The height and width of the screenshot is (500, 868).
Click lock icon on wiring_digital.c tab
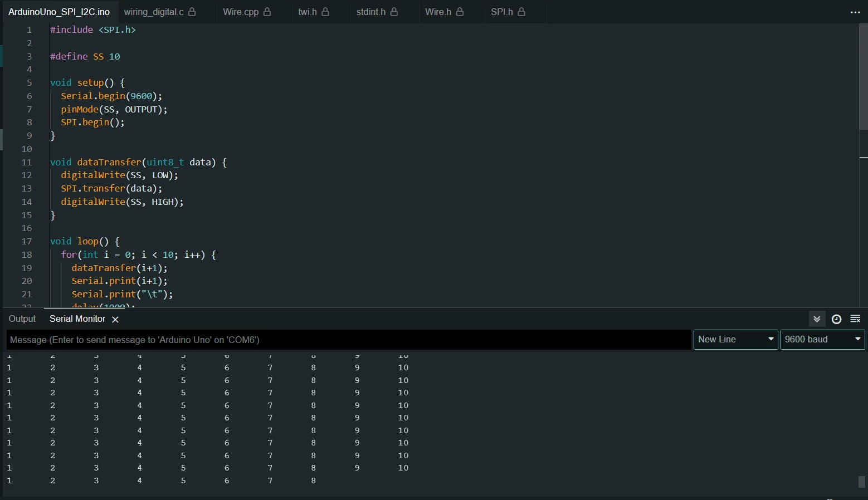pyautogui.click(x=192, y=12)
